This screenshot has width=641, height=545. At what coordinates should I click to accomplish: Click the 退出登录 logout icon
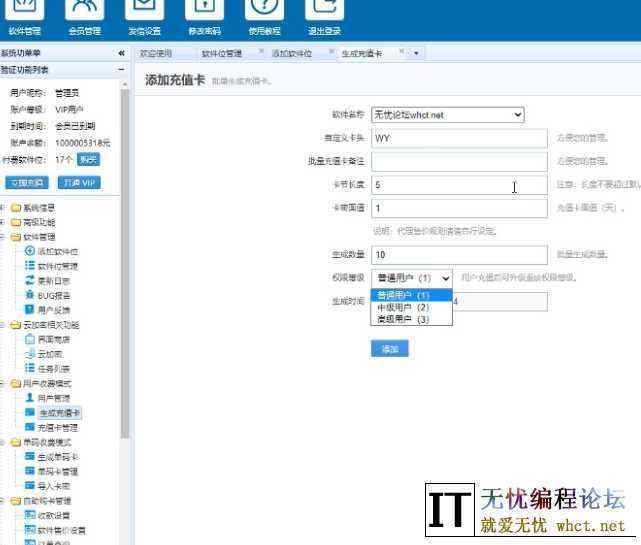[323, 13]
